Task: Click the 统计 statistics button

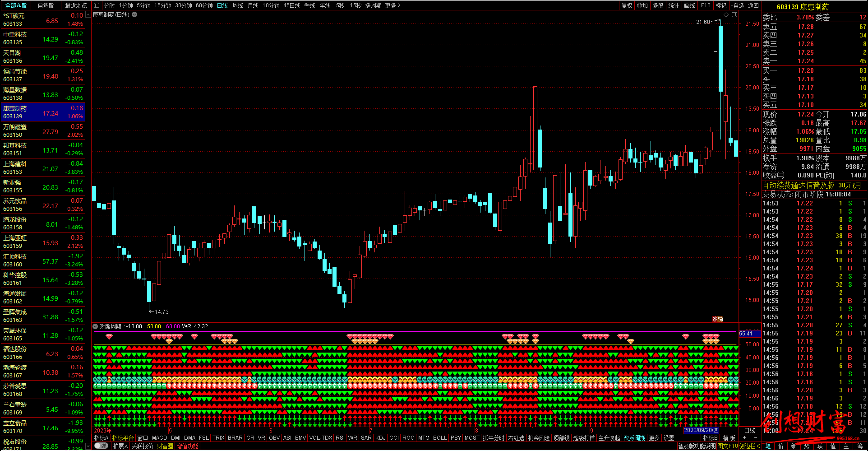Action: tap(674, 5)
